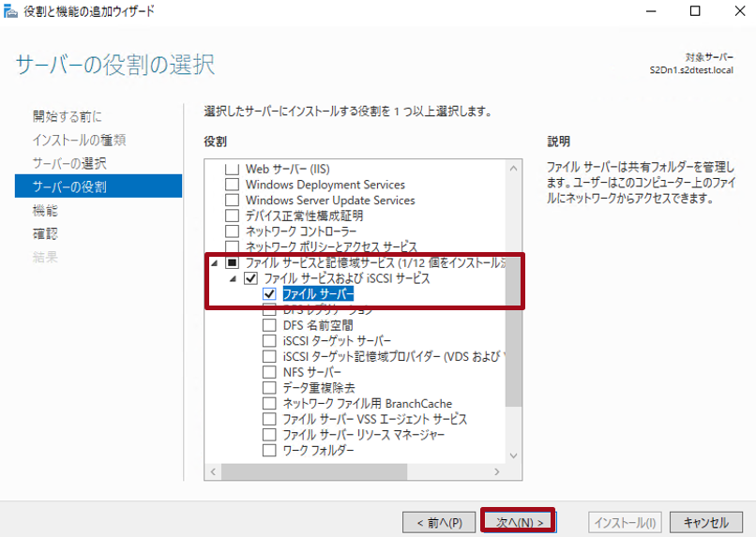Toggle ファイル サービスと記憶域サービス checkbox

[x=232, y=262]
